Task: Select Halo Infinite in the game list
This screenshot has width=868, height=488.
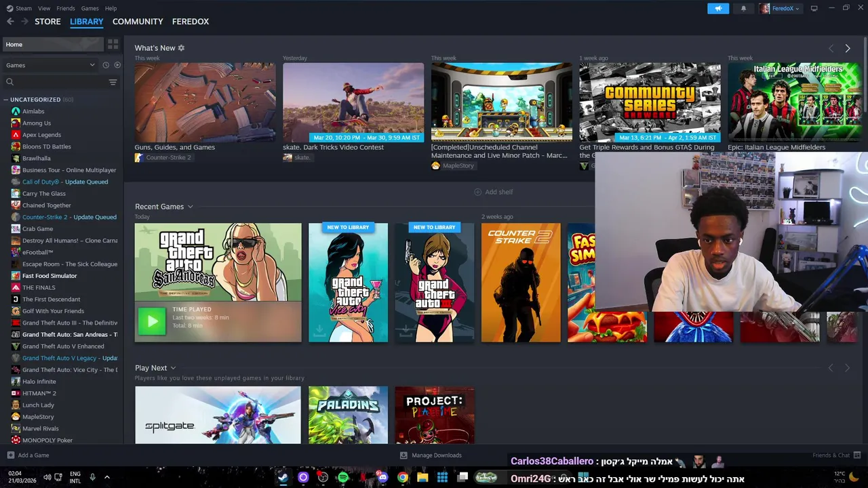Action: 39,382
